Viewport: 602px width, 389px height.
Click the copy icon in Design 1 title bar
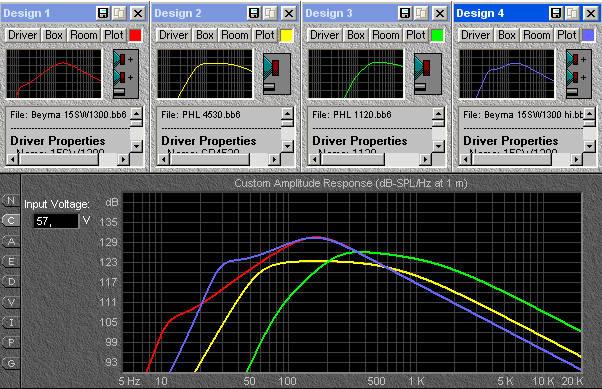tap(119, 13)
